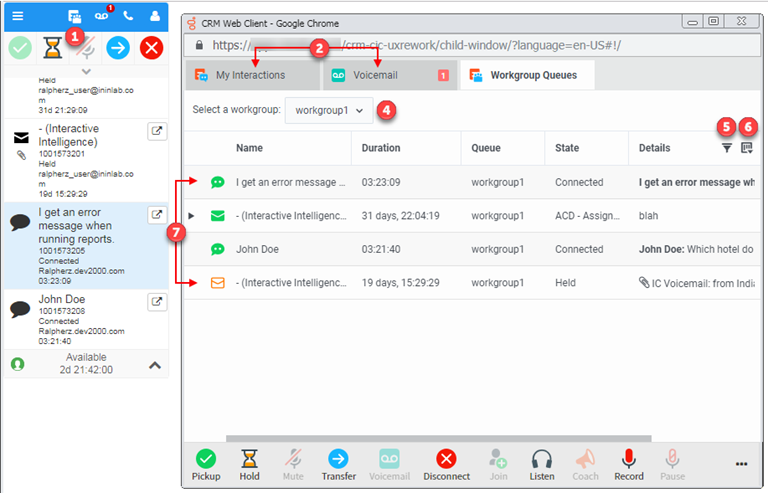Image resolution: width=768 pixels, height=493 pixels.
Task: Open the column chooser icon beside filter
Action: (x=747, y=148)
